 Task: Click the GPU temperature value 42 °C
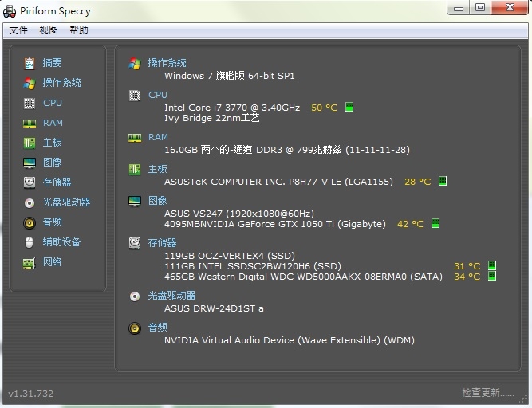click(411, 224)
